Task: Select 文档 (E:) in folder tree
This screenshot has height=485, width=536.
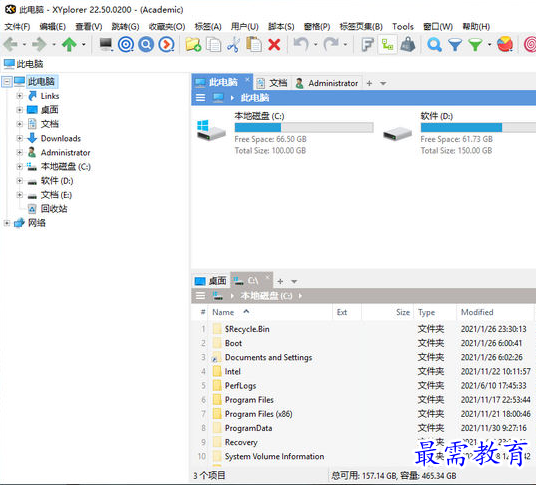Action: click(x=56, y=195)
